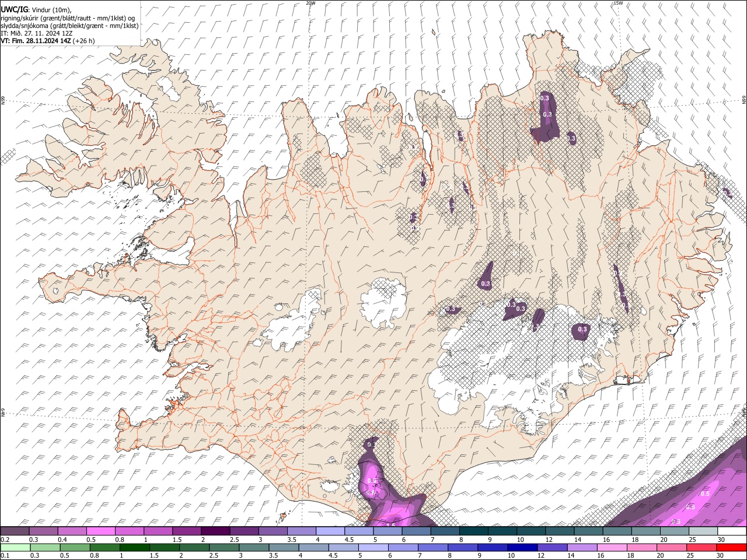Image resolution: width=747 pixels, height=560 pixels.
Task: Select the 0.3 swatch in the upper purple legend
Action: pyautogui.click(x=43, y=531)
